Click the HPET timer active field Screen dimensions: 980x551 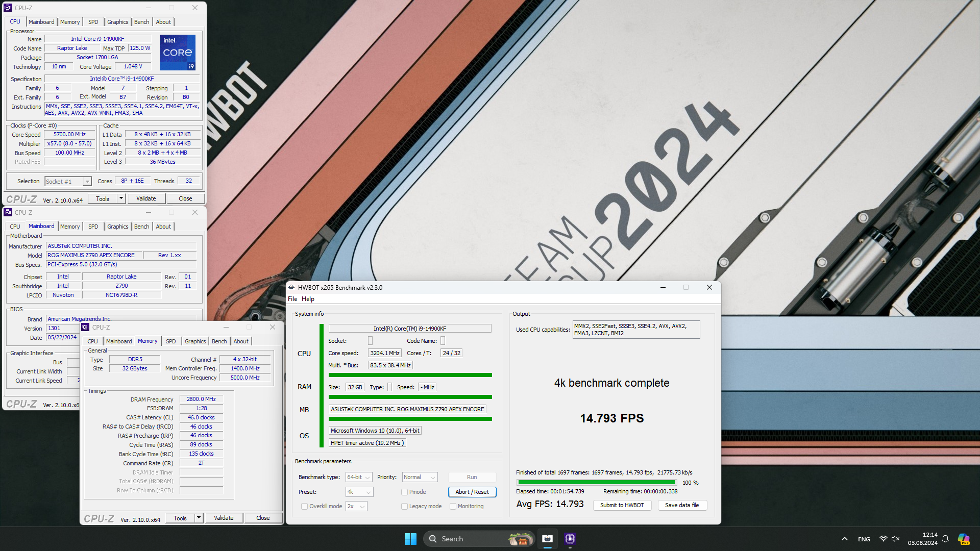(x=367, y=443)
